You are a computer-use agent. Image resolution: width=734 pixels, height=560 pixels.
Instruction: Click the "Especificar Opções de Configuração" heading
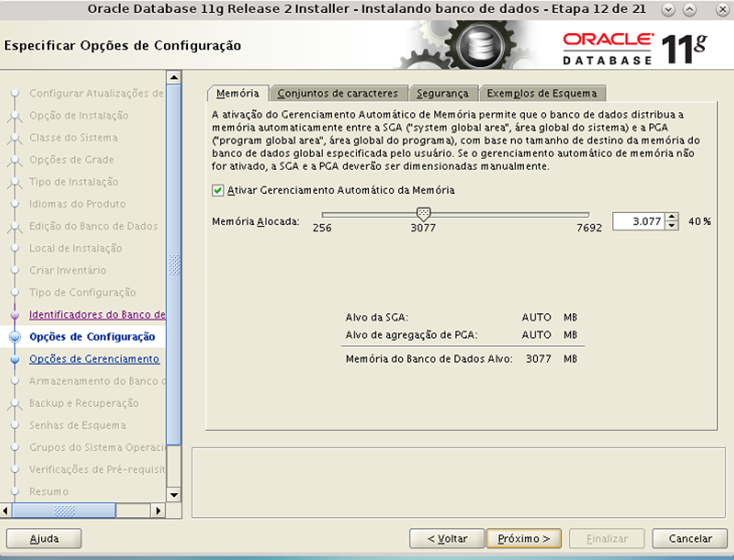coord(123,45)
